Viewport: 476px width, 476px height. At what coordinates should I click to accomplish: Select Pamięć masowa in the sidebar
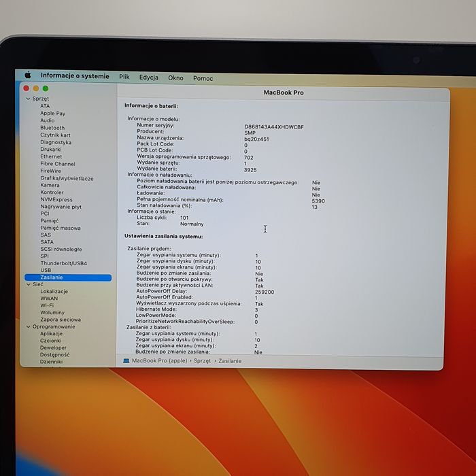click(x=61, y=228)
